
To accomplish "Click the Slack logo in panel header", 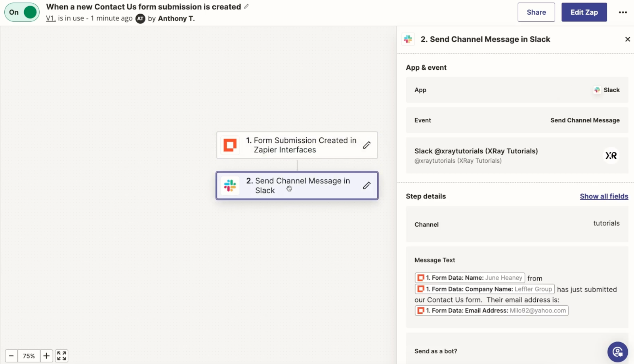I will point(408,39).
